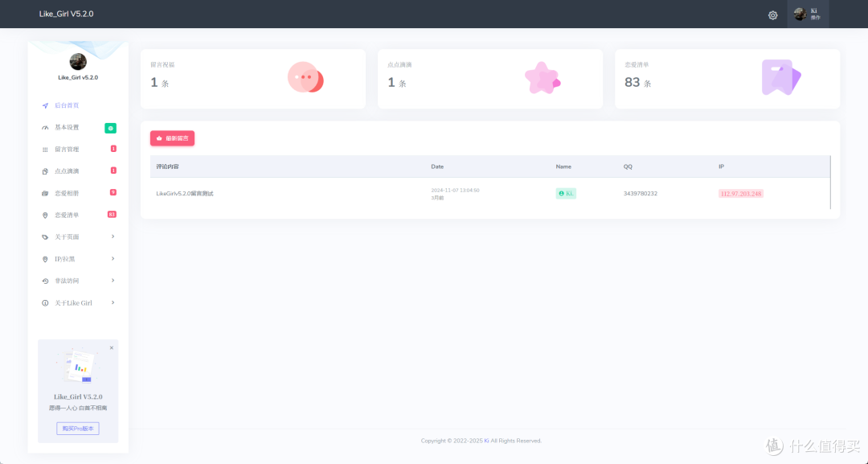Click the table's vertical scrollbar
The width and height of the screenshot is (868, 464).
coord(830,183)
